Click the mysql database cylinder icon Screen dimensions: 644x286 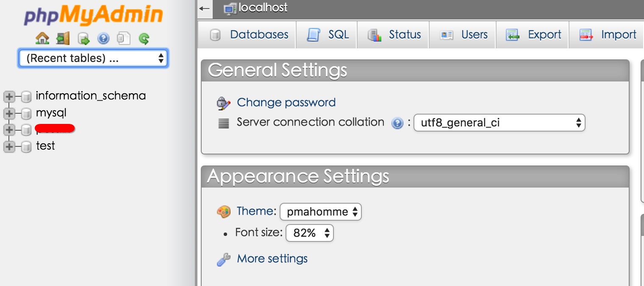[x=26, y=114]
